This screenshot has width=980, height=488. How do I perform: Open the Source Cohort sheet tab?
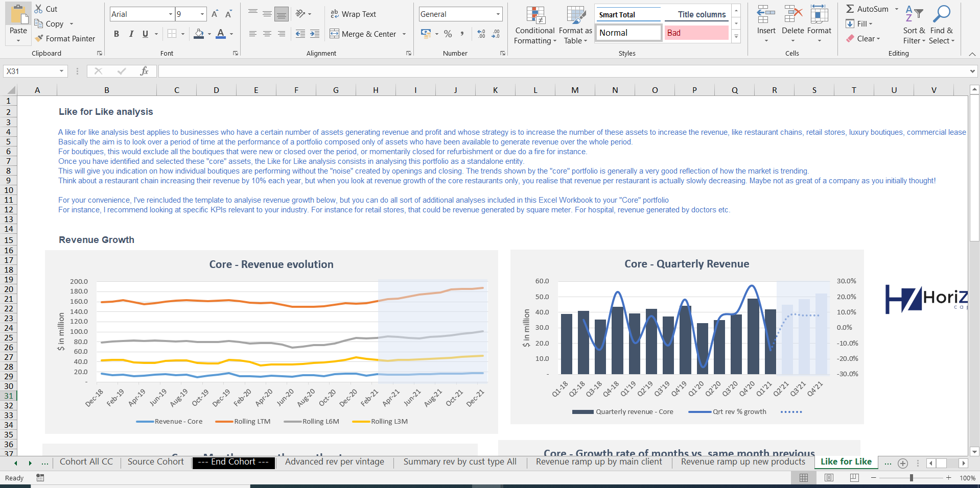(155, 461)
